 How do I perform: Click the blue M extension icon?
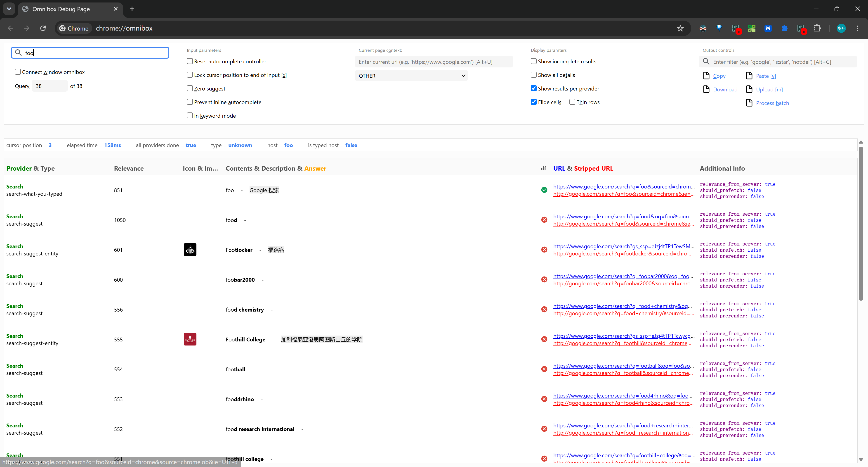click(768, 28)
